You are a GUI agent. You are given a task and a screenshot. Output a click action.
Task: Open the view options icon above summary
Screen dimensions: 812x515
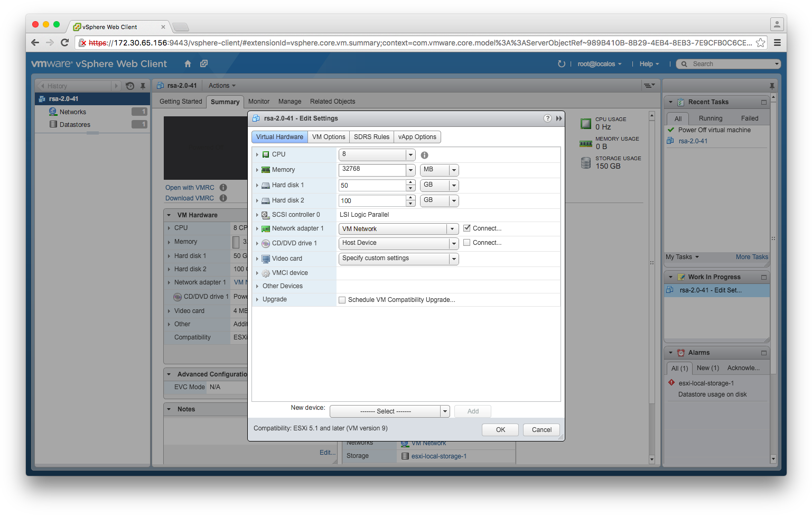pyautogui.click(x=649, y=86)
